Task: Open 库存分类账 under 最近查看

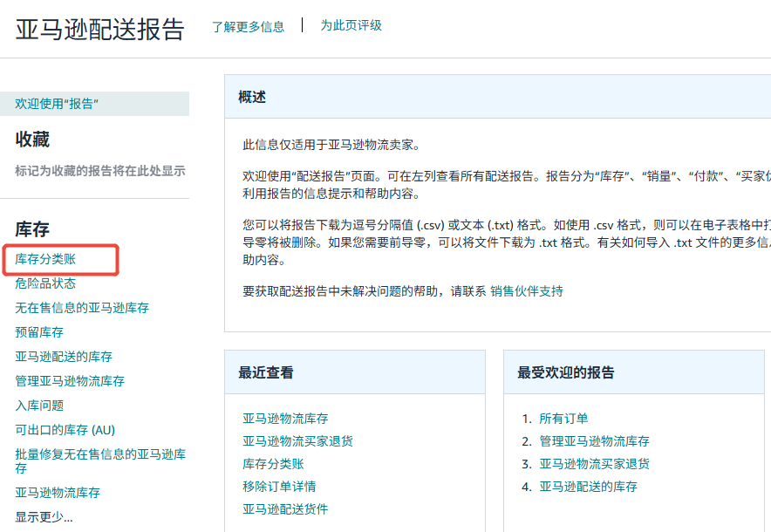Action: point(273,464)
